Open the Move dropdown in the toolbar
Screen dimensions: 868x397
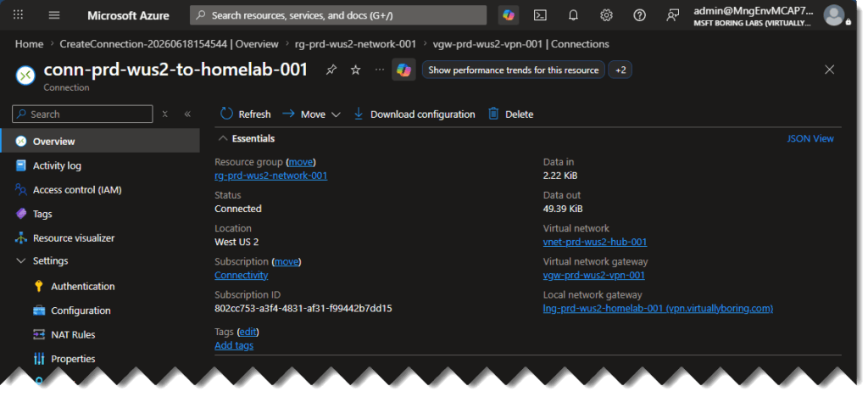tap(312, 114)
